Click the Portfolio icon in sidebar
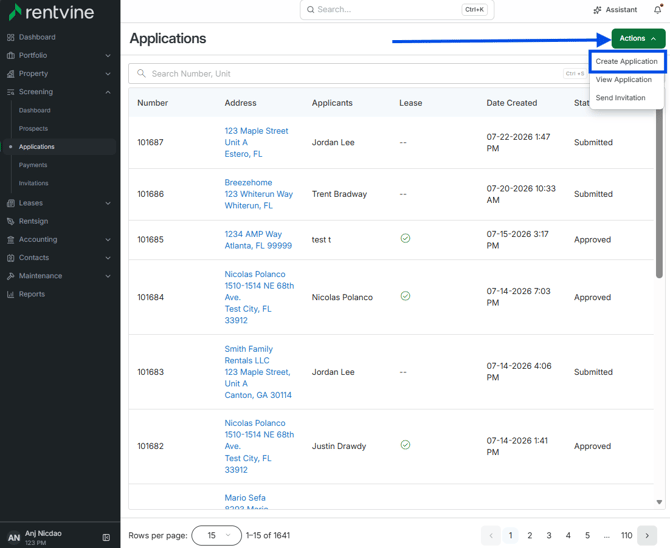Image resolution: width=670 pixels, height=548 pixels. pyautogui.click(x=11, y=56)
